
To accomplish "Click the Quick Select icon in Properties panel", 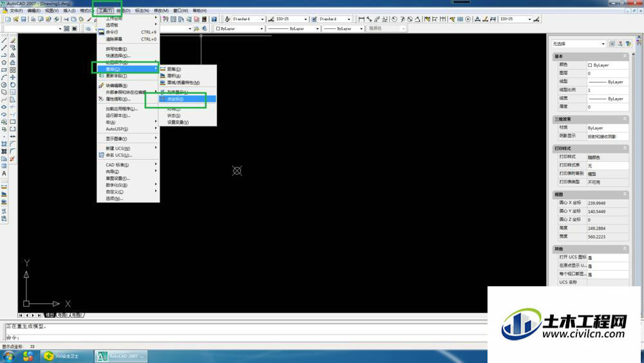I will [x=628, y=44].
